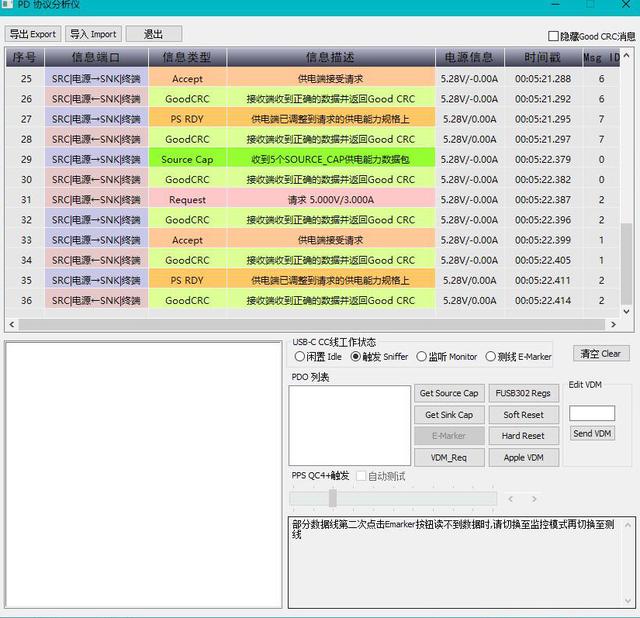The width and height of the screenshot is (640, 618).
Task: Click the table horizontal scrollbar thumb
Action: click(312, 325)
